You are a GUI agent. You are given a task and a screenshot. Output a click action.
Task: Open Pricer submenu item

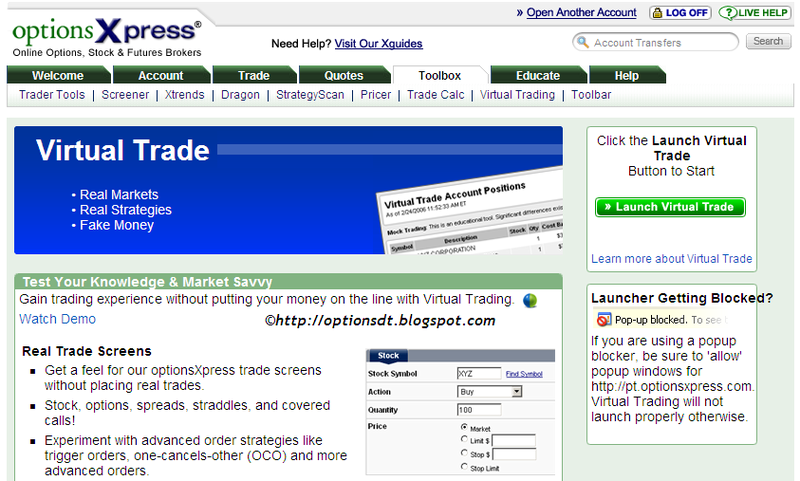click(376, 95)
